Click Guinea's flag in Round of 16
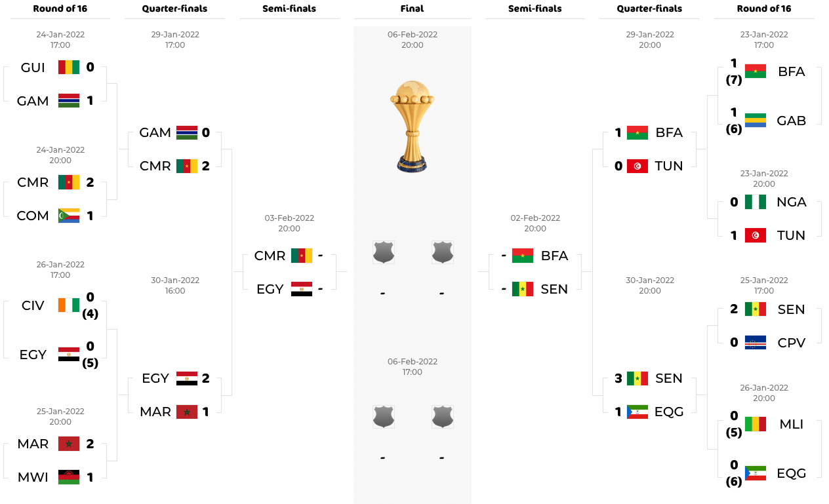Viewport: 829px width, 504px height. 69,68
